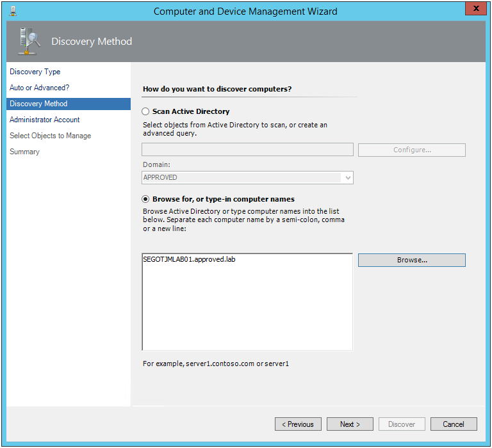Select the Scan Active Directory radio button
This screenshot has height=448, width=492.
145,111
